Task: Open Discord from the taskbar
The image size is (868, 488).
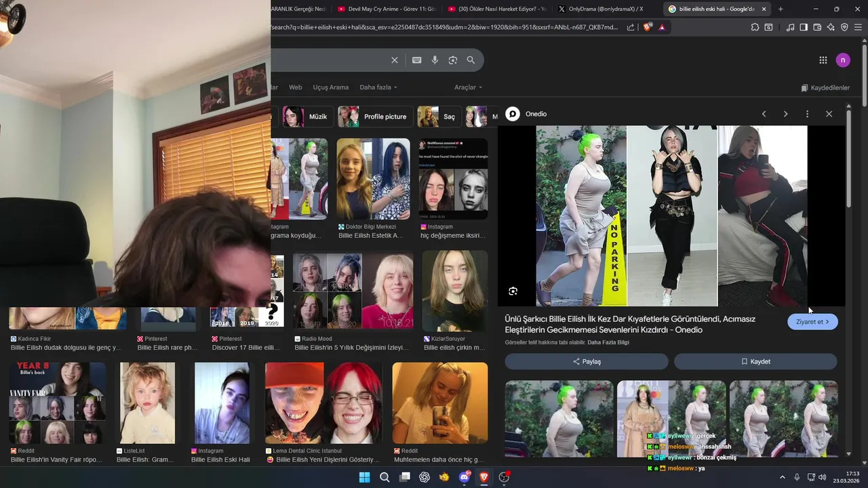Action: coord(465,477)
